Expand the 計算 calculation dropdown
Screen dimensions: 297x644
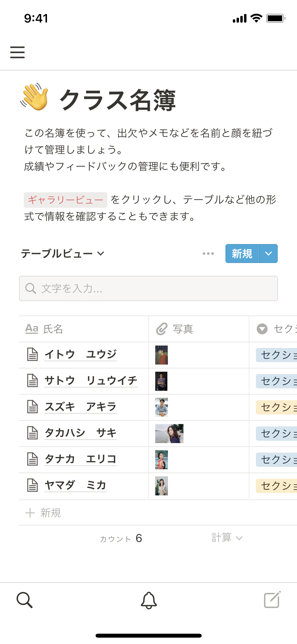(227, 538)
